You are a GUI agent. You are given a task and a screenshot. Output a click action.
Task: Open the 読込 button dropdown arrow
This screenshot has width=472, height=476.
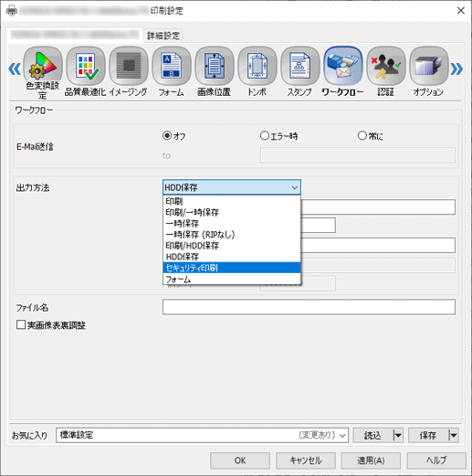click(x=398, y=435)
